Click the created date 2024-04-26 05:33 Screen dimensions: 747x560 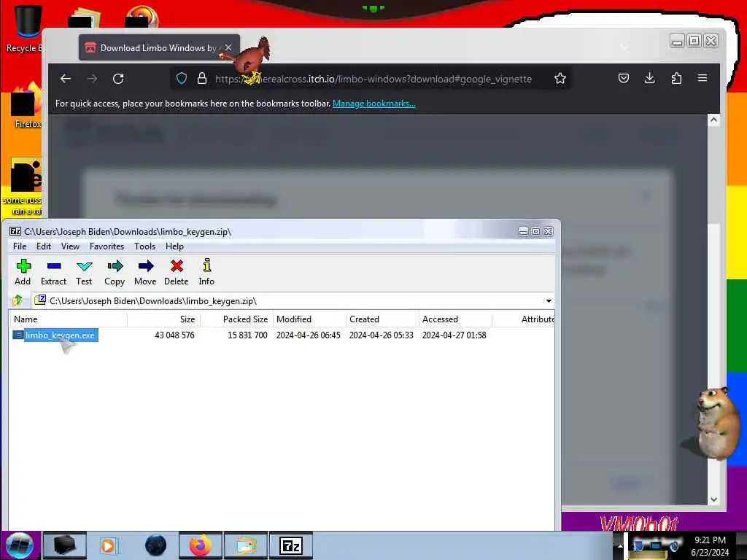point(381,335)
